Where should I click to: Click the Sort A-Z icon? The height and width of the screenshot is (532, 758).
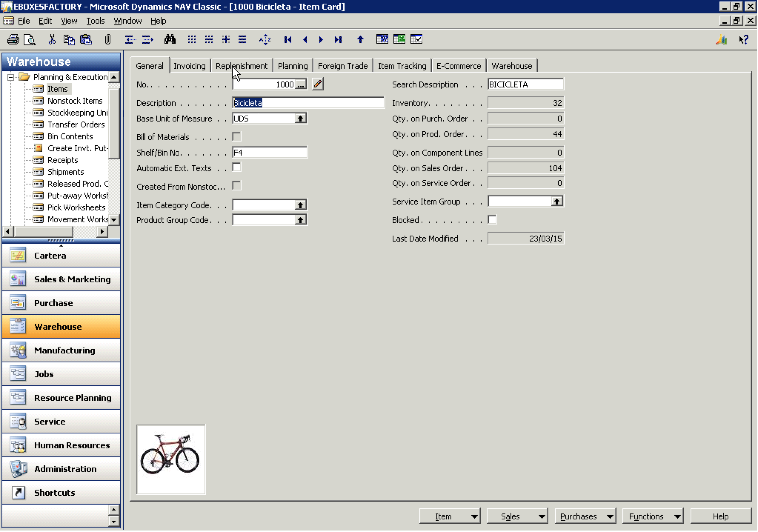click(x=265, y=39)
